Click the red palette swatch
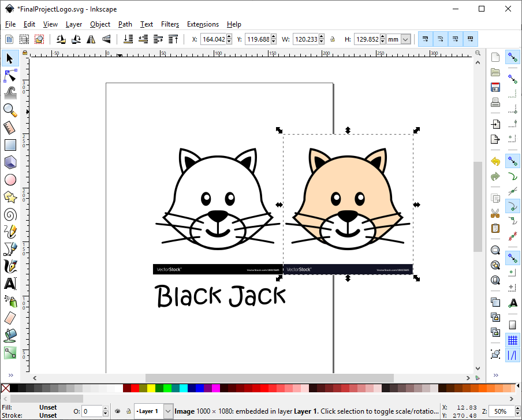522x420 pixels. (x=135, y=388)
